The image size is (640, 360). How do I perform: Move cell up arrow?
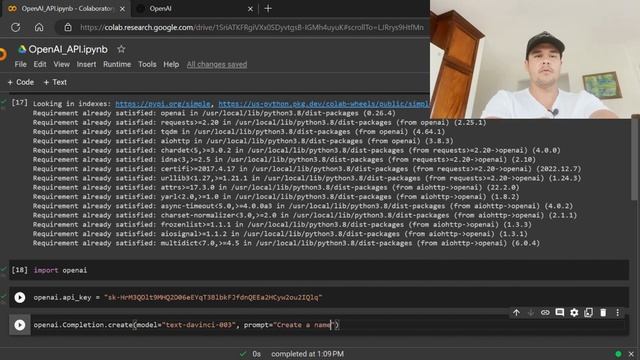[x=516, y=313]
